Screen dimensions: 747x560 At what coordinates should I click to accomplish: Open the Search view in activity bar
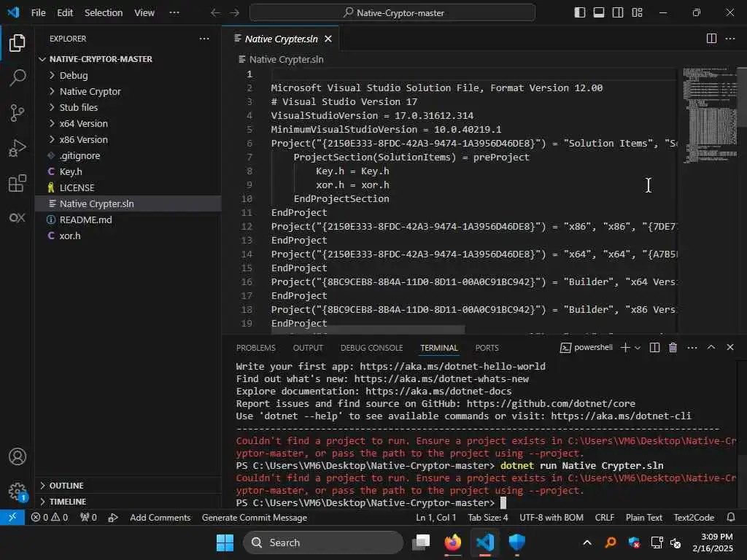pyautogui.click(x=18, y=77)
